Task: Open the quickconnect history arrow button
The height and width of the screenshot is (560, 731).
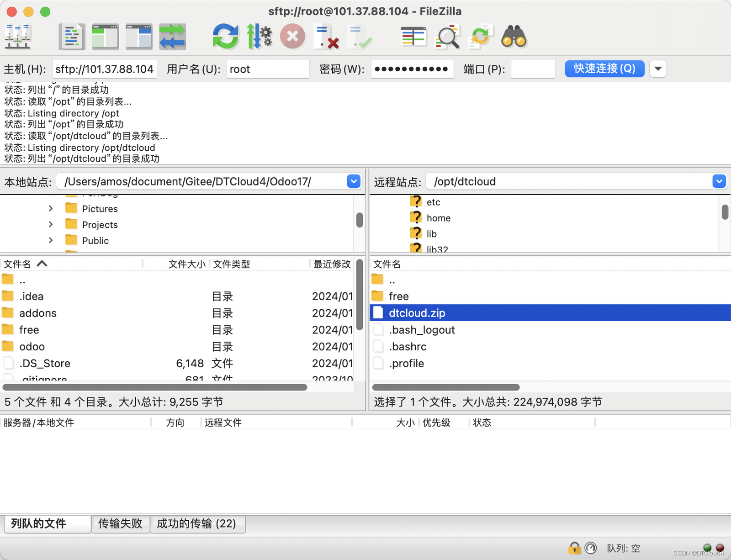Action: click(x=658, y=69)
